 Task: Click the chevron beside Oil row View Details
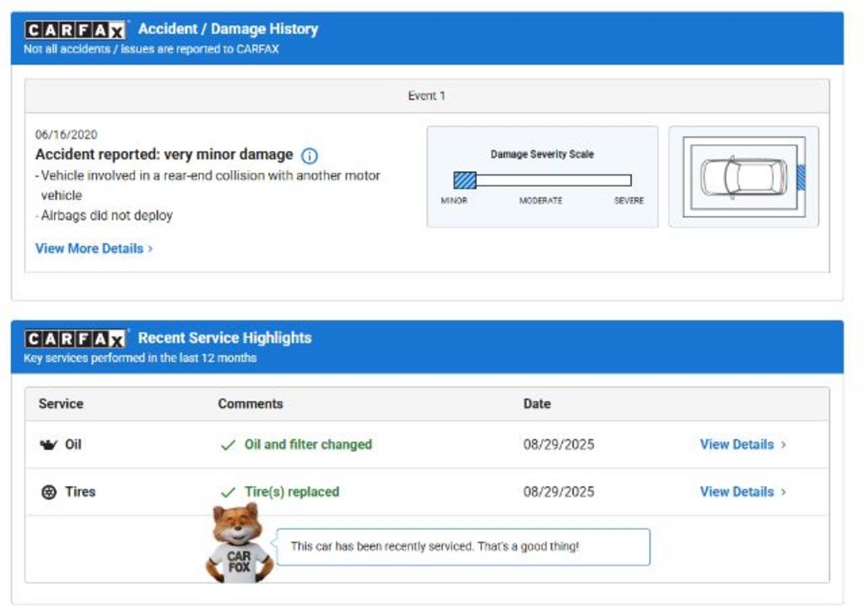(783, 445)
